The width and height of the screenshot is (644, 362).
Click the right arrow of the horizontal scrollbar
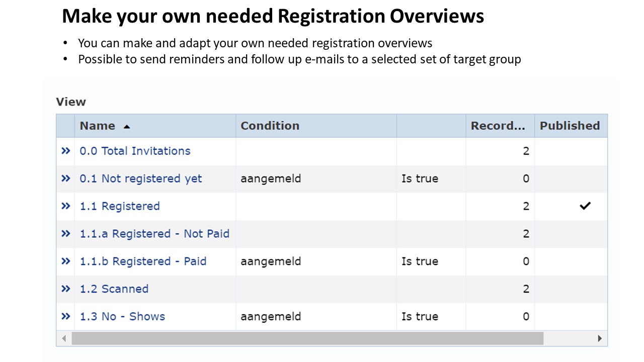tap(600, 338)
